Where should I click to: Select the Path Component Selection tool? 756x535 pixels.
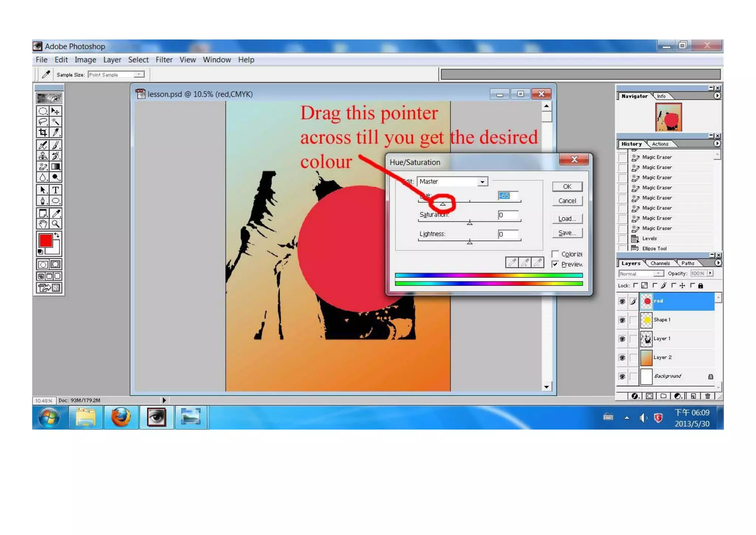[43, 190]
